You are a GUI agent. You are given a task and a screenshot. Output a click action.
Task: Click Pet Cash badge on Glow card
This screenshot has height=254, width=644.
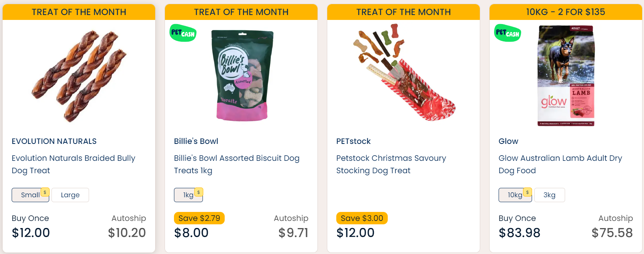click(x=508, y=33)
